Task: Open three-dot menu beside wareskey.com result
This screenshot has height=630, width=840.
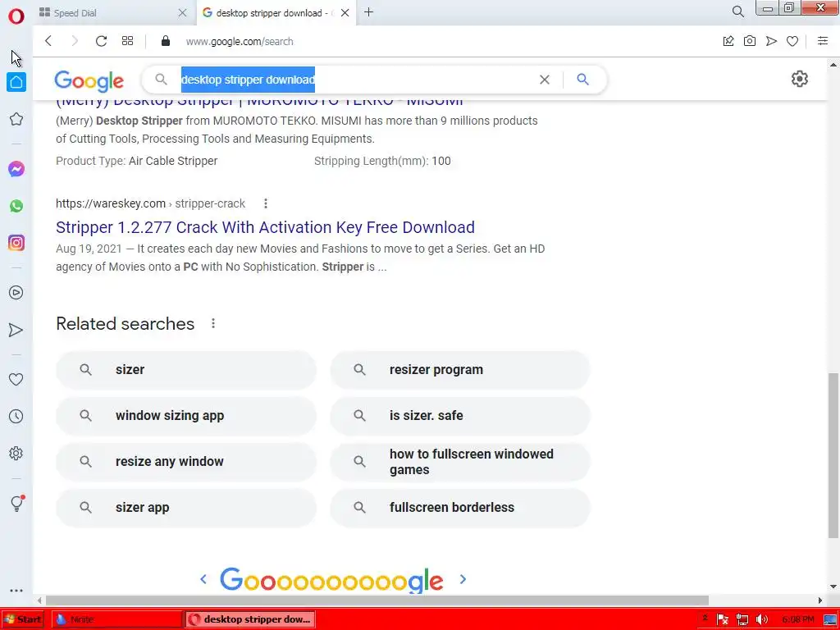Action: click(x=266, y=203)
